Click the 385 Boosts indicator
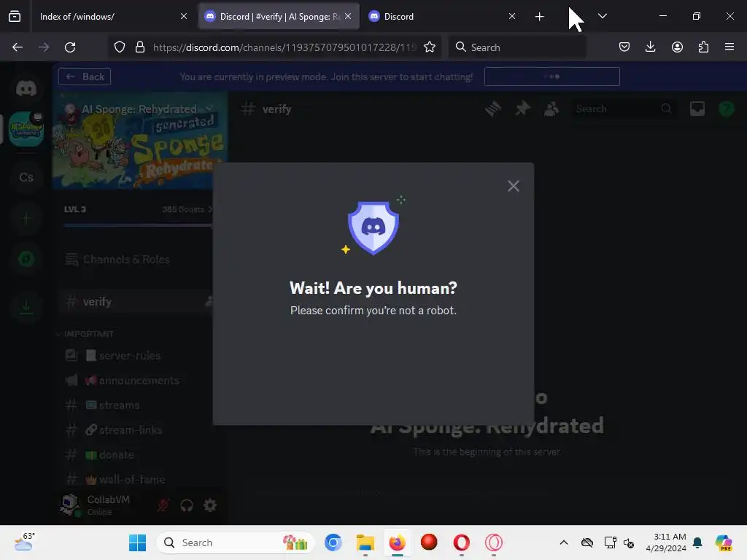747x560 pixels. (187, 209)
